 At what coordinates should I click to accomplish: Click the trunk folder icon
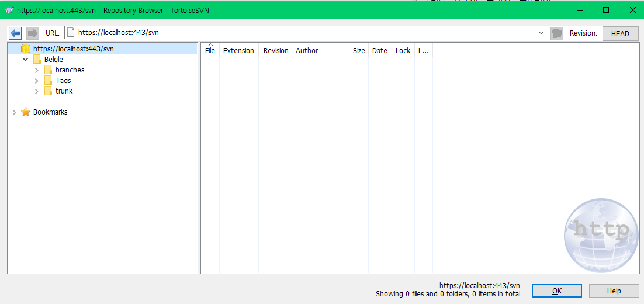pos(48,91)
